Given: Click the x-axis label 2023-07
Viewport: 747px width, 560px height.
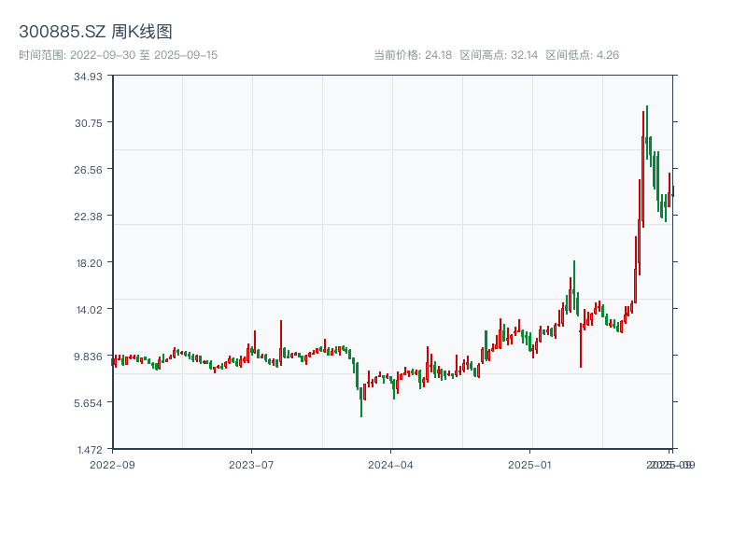Looking at the screenshot, I should tap(251, 465).
